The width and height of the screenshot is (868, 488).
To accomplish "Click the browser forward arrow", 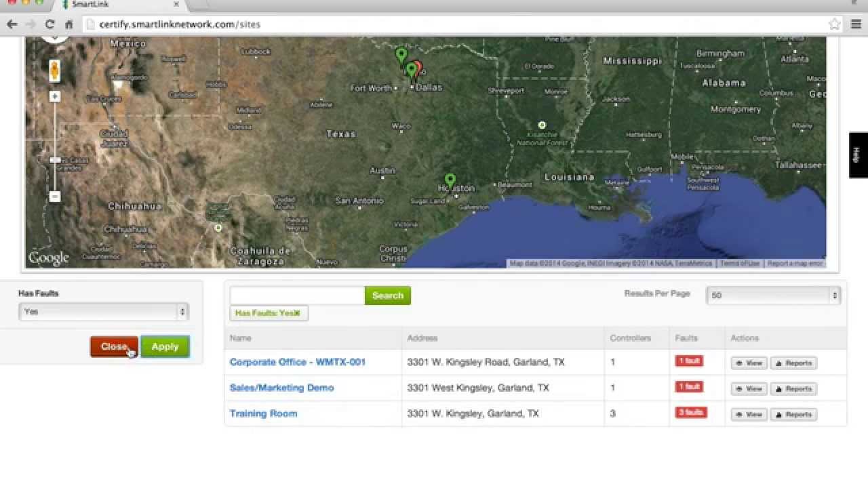I will [x=31, y=24].
